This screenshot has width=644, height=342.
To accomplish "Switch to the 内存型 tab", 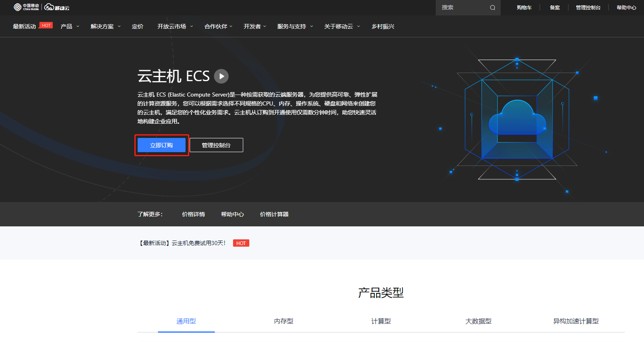I will pos(283,321).
